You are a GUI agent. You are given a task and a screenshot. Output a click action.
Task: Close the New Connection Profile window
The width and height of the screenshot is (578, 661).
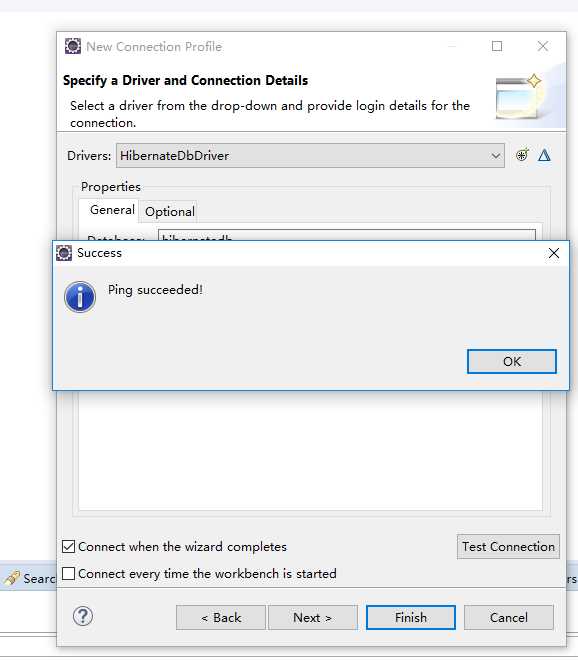(x=543, y=46)
